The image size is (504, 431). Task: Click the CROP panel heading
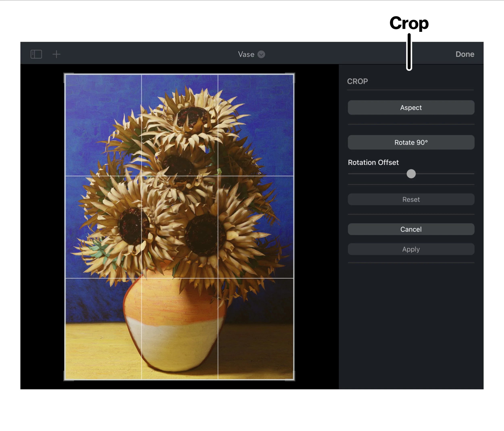pyautogui.click(x=357, y=81)
